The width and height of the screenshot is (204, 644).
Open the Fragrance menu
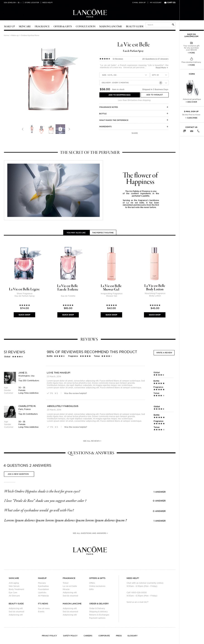tap(42, 26)
